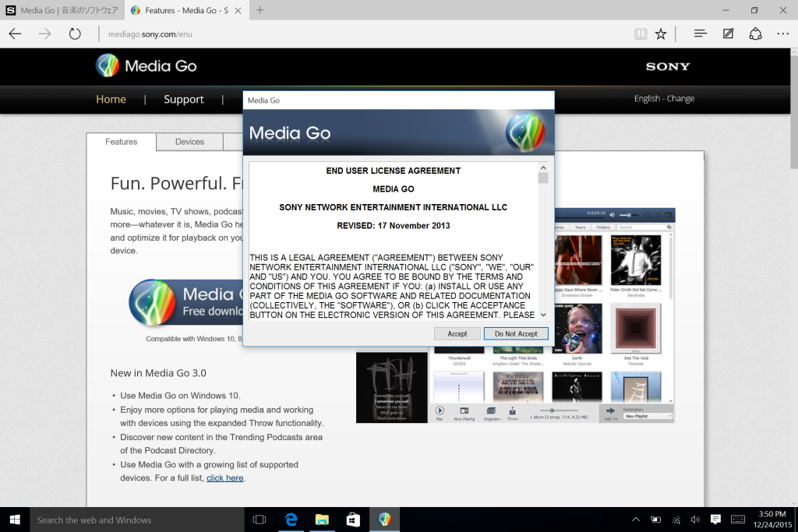Open reading view in Edge
The width and height of the screenshot is (798, 532).
coord(641,34)
